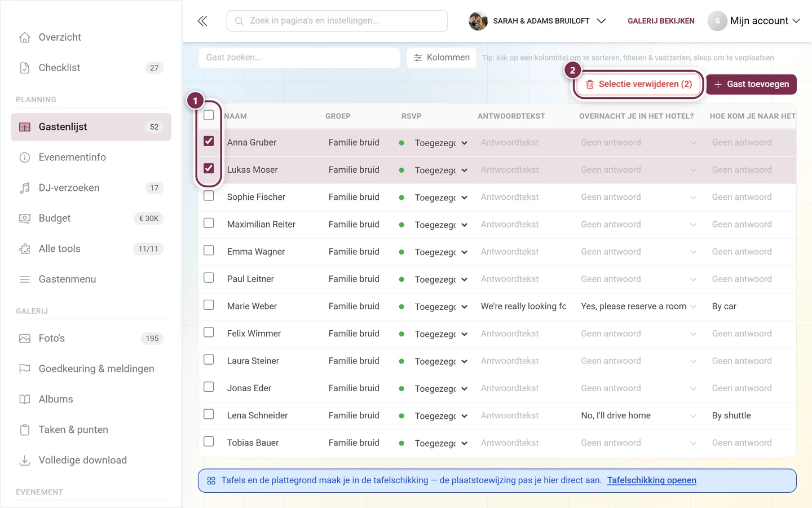Open the Galerij bekijken link

coord(661,21)
